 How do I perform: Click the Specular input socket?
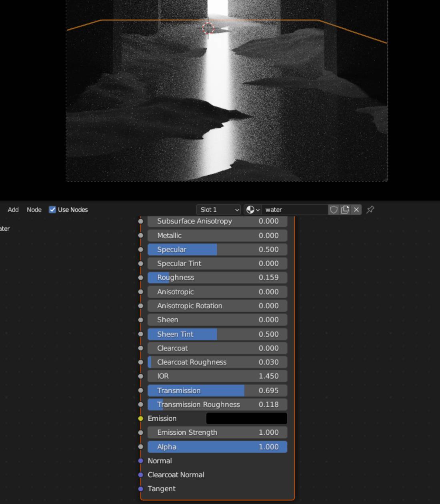141,250
